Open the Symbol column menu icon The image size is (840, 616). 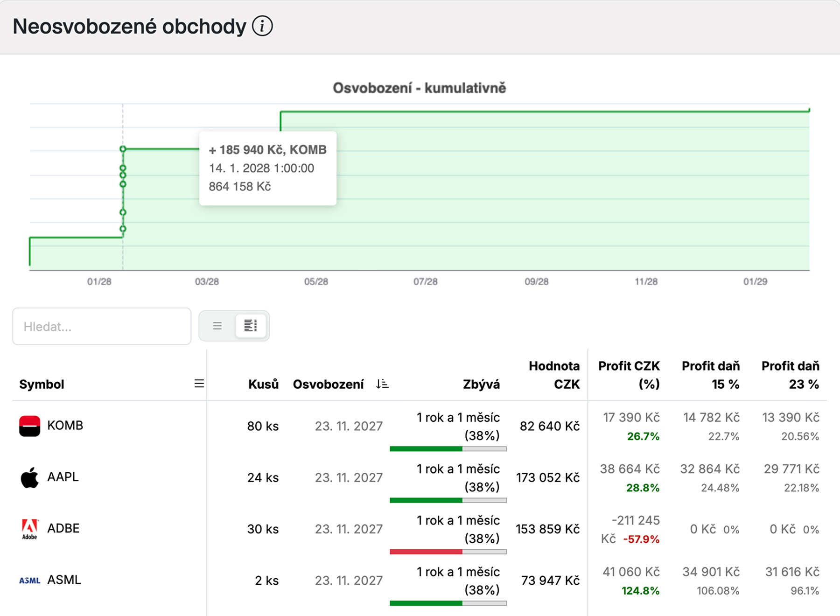click(x=199, y=384)
